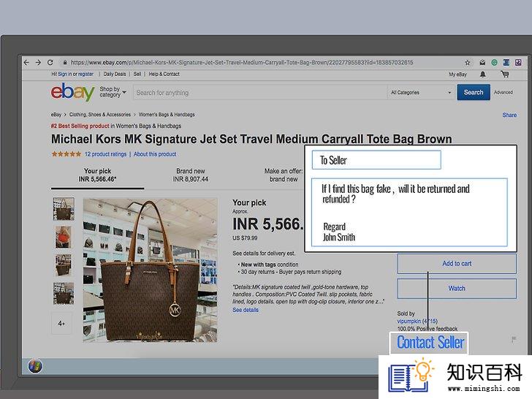
Task: Open the My eBay menu
Action: point(457,75)
